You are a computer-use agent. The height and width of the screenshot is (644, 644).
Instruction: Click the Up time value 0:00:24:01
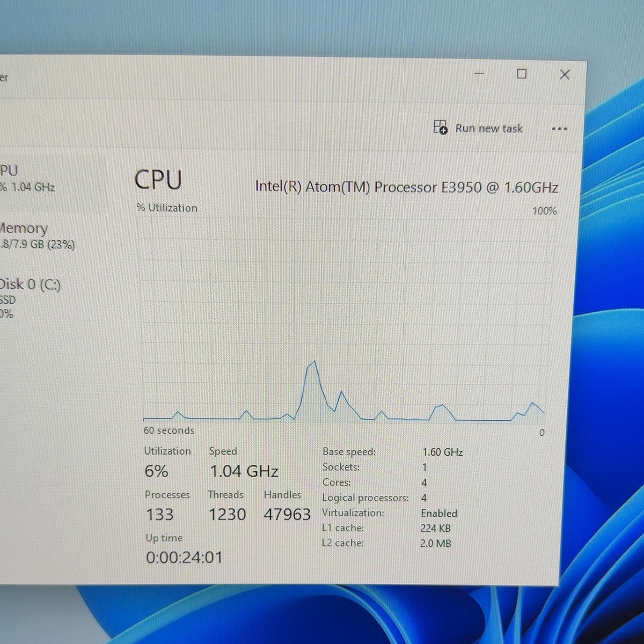[x=184, y=558]
